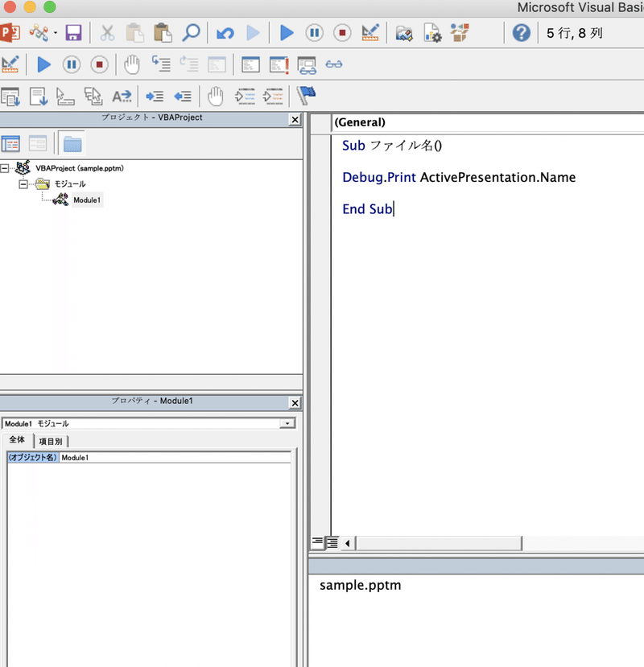Image resolution: width=644 pixels, height=667 pixels.
Task: Open the Project Explorer icon
Action: 404,33
